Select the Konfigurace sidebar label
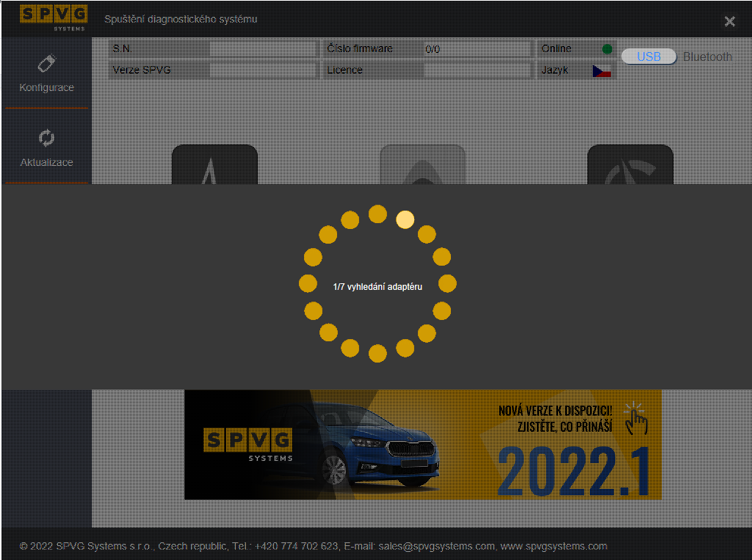 coord(46,87)
